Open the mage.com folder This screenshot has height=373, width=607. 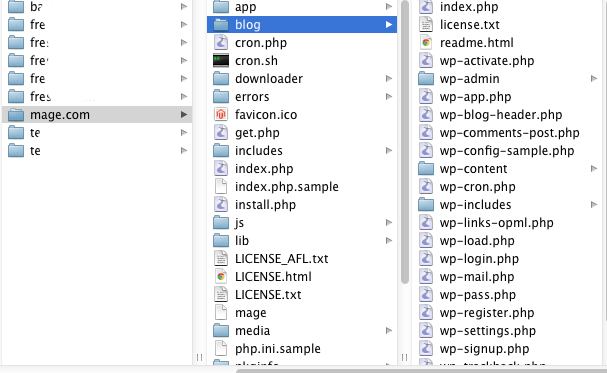click(x=97, y=115)
